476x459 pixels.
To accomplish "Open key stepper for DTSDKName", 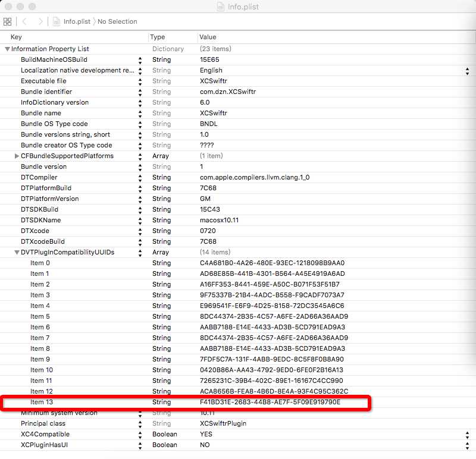I will pyautogui.click(x=140, y=221).
